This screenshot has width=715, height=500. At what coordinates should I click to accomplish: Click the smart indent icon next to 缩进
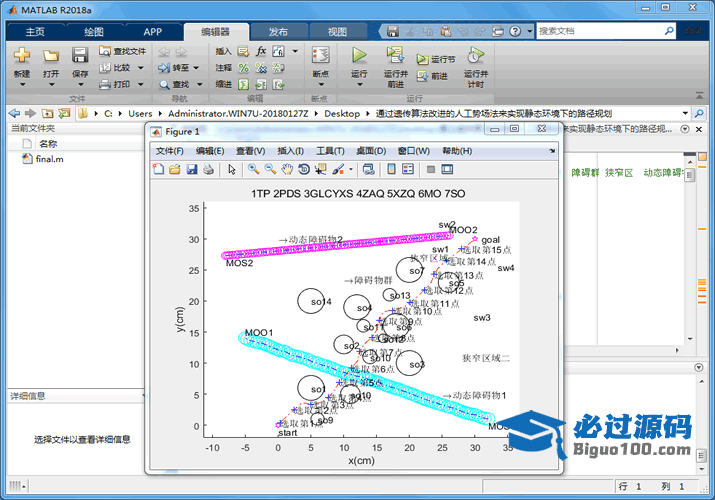[x=244, y=84]
